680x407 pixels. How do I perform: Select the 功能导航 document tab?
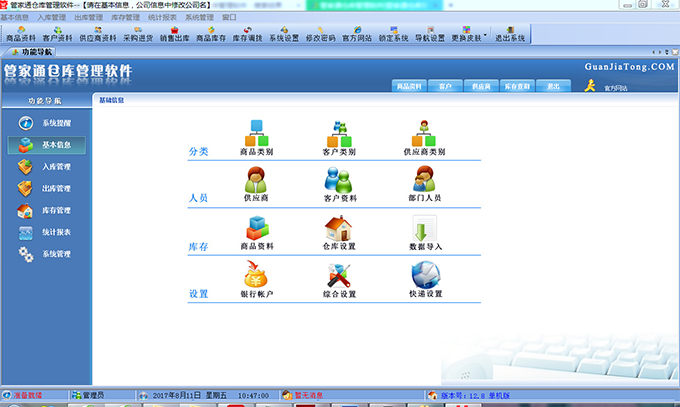32,52
